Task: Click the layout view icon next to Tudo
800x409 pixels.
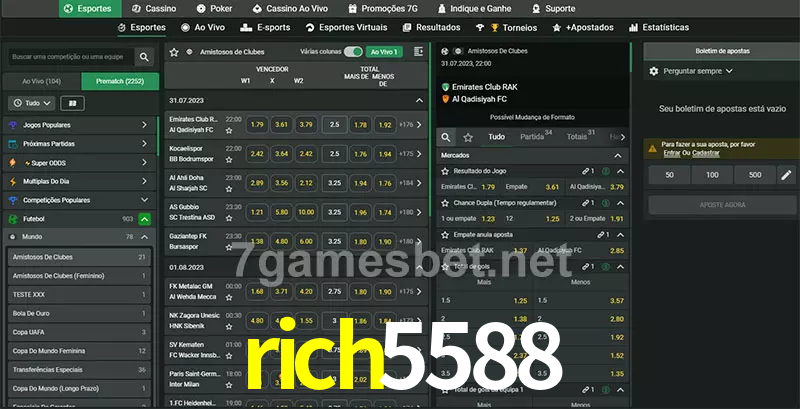Action: tap(72, 103)
